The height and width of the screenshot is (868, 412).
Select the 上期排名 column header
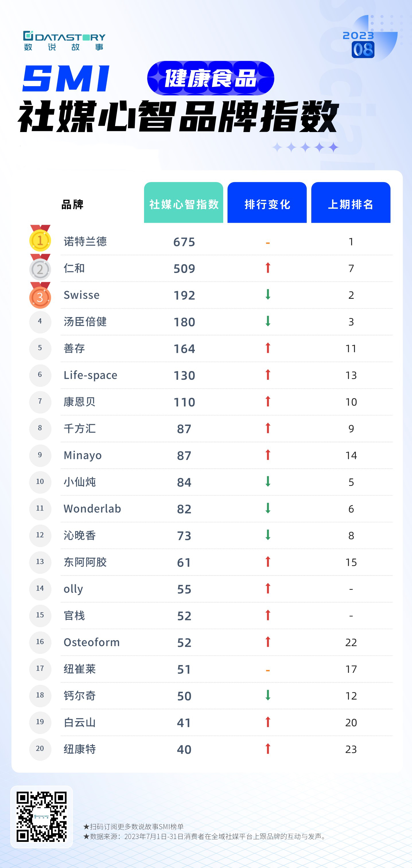pyautogui.click(x=351, y=203)
